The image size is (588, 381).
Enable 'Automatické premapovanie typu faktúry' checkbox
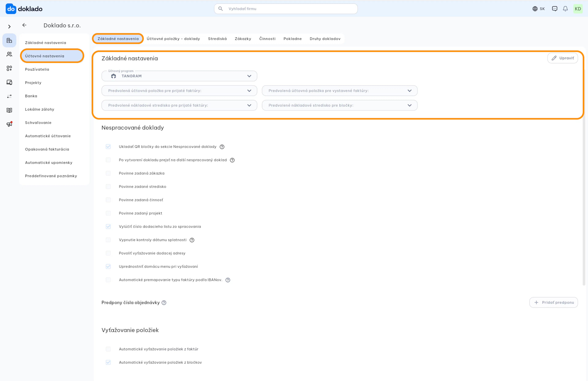pos(108,280)
